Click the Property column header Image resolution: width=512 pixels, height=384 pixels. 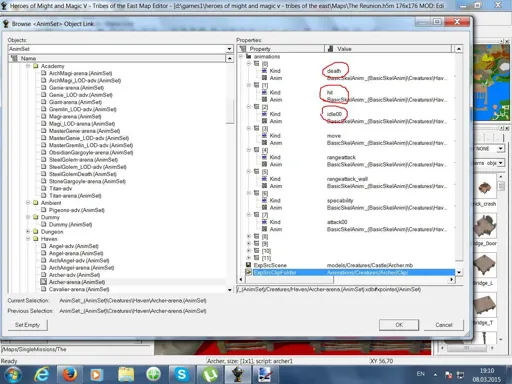pyautogui.click(x=281, y=49)
